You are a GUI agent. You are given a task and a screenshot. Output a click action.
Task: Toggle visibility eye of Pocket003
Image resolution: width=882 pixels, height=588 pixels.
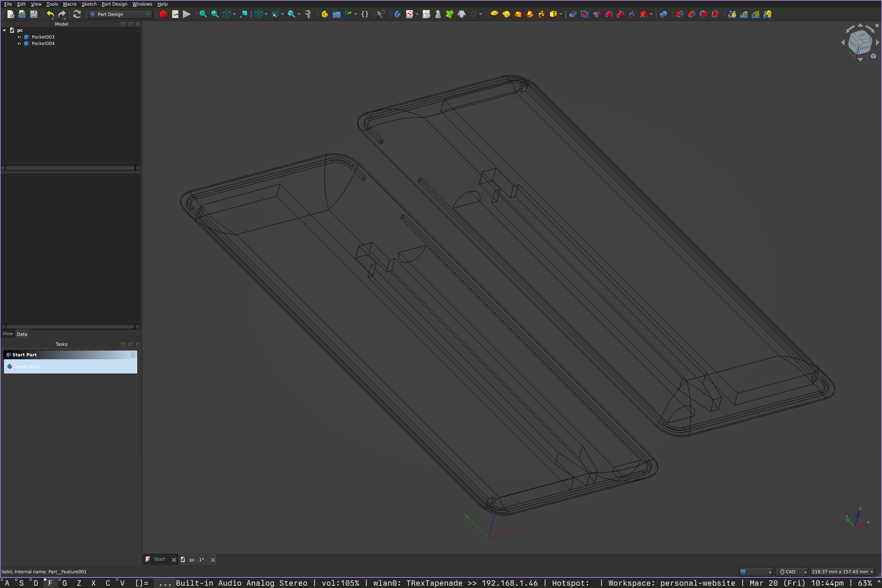[x=19, y=37]
